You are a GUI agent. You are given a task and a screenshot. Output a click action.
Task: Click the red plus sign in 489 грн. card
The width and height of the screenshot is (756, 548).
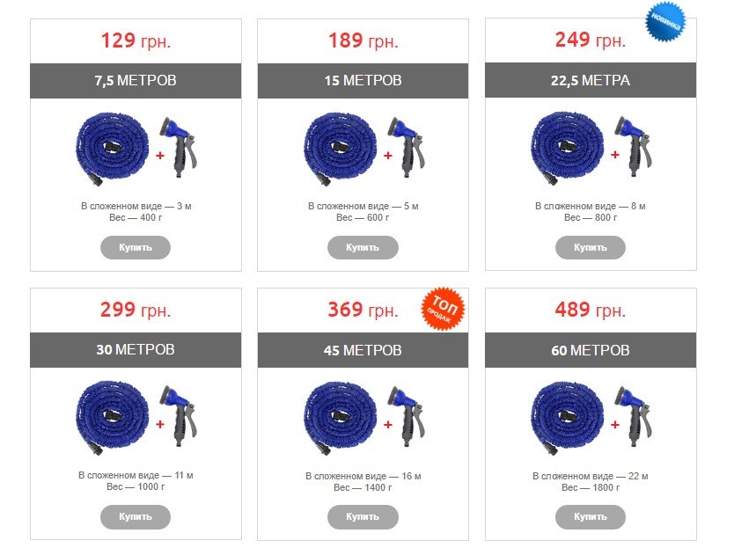tap(614, 425)
